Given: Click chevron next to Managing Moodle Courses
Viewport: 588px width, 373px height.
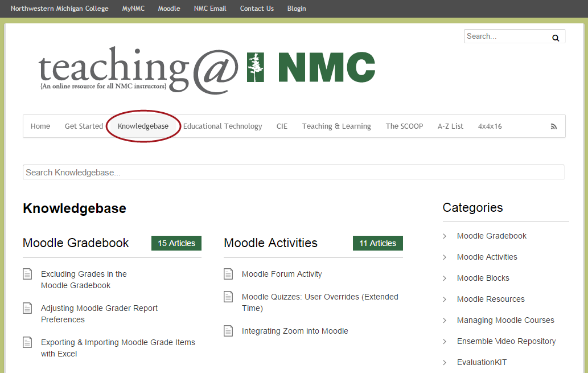Looking at the screenshot, I should click(x=445, y=320).
